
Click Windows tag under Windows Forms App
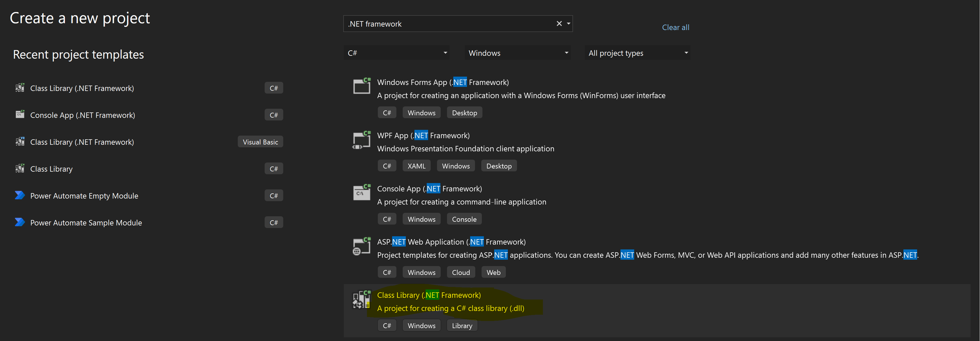click(422, 113)
